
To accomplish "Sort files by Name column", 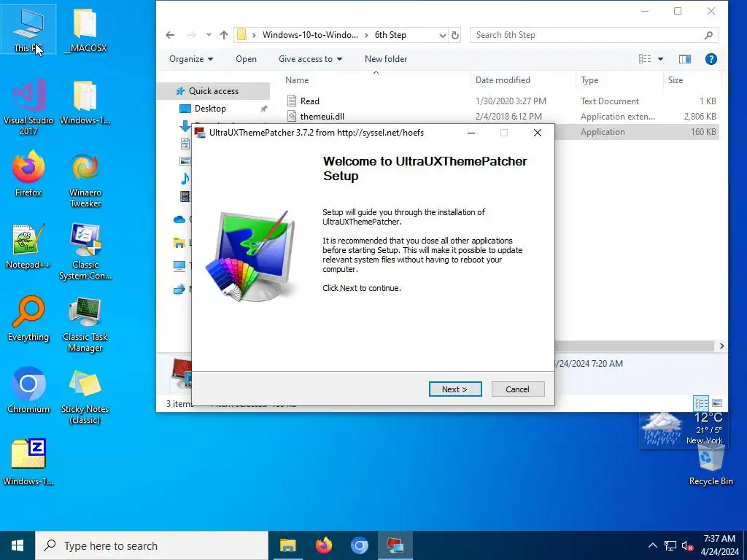I will click(x=376, y=80).
